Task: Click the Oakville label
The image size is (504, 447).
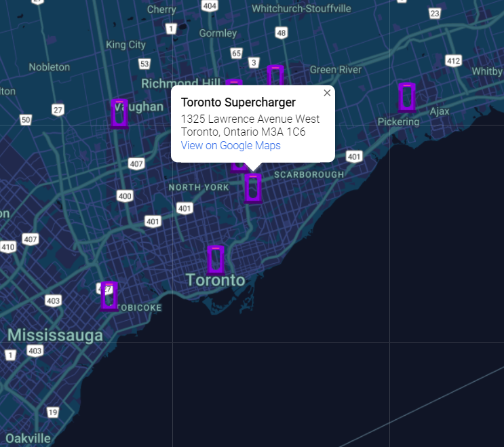Action: [x=28, y=438]
